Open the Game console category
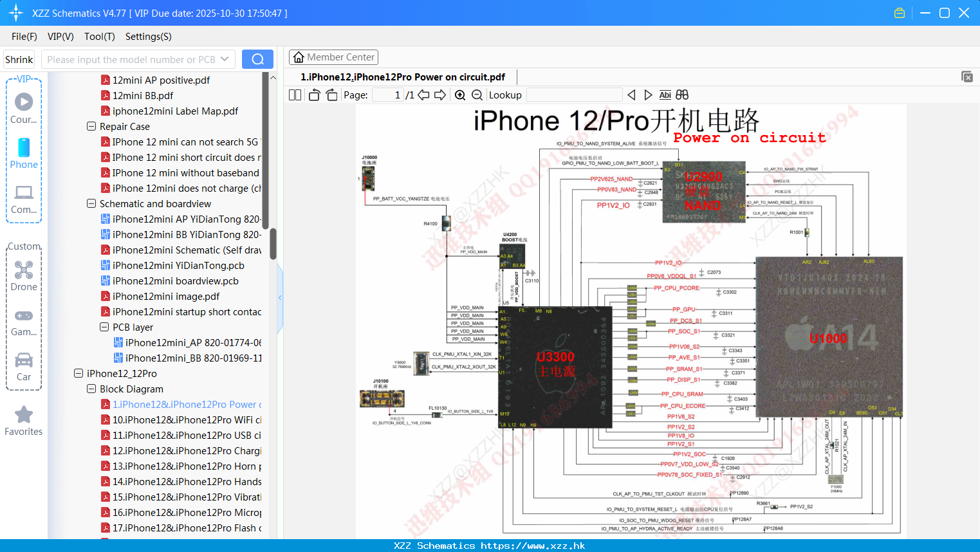 (24, 322)
